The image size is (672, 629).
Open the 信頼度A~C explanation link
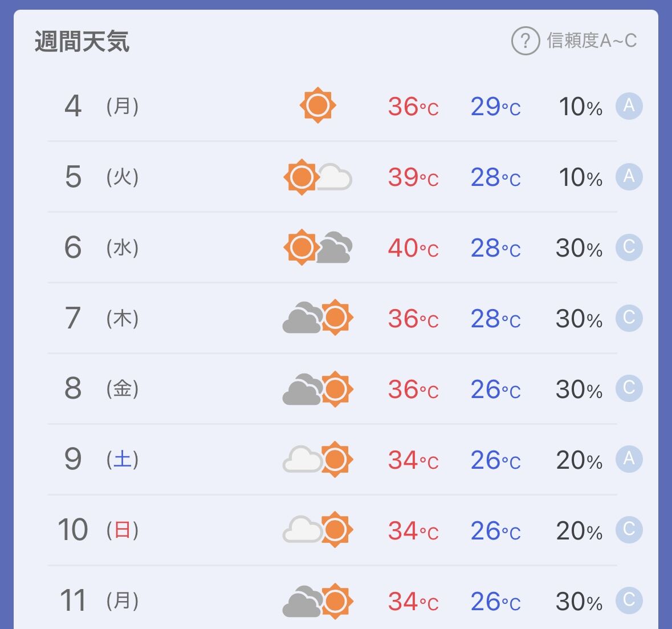pos(592,41)
